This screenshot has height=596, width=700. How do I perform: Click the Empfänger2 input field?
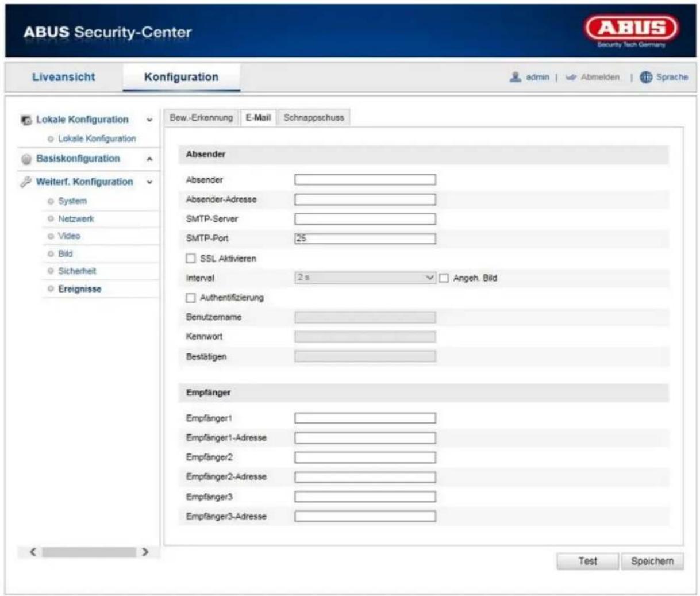(365, 457)
